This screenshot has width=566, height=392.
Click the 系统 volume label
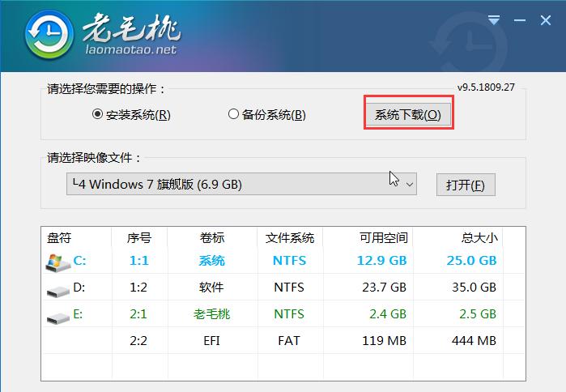pos(212,260)
